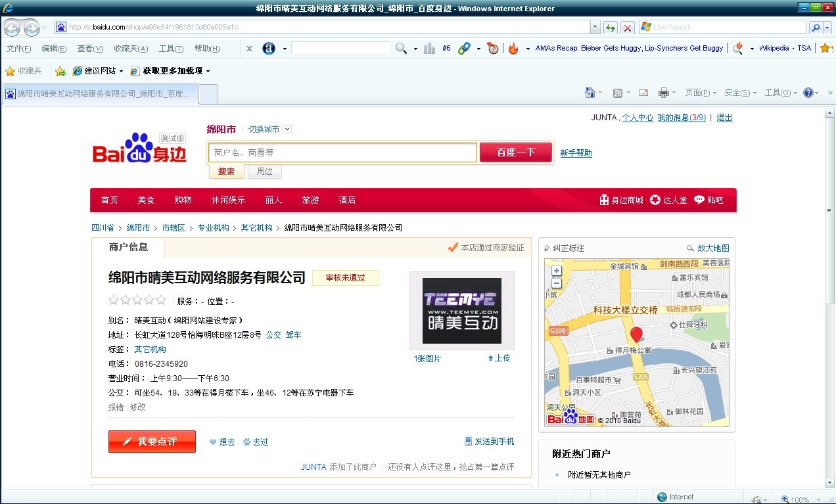836x504 pixels.
Task: Click the merchant search input field
Action: point(343,152)
